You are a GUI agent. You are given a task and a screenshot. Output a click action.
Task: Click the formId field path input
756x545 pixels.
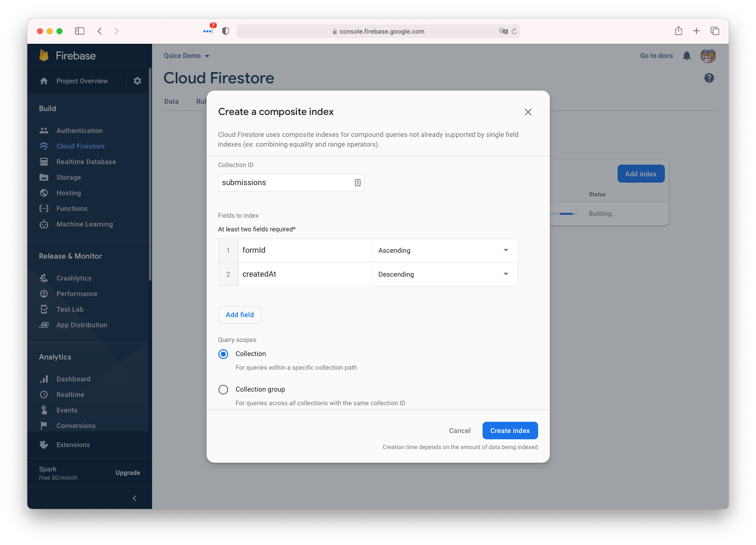click(305, 250)
